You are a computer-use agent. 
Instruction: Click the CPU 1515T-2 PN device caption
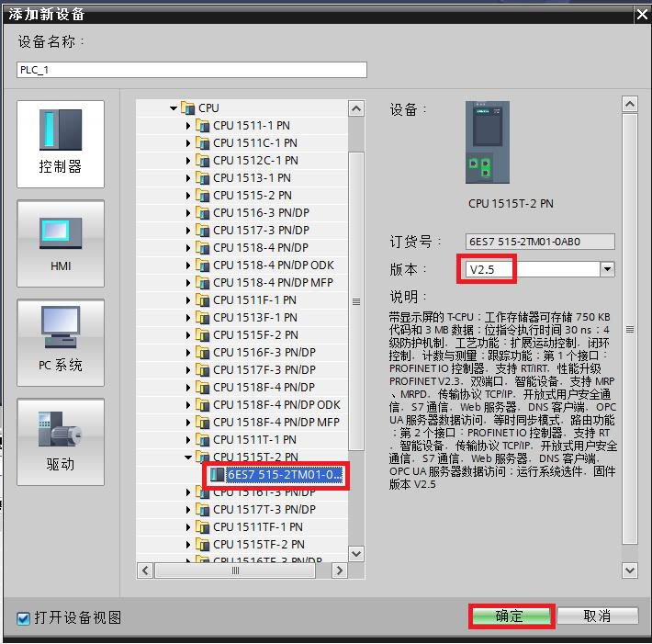click(511, 204)
